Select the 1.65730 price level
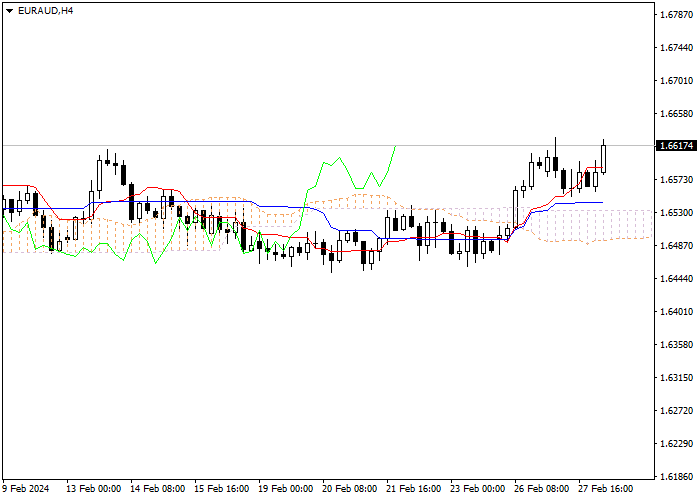 676,180
